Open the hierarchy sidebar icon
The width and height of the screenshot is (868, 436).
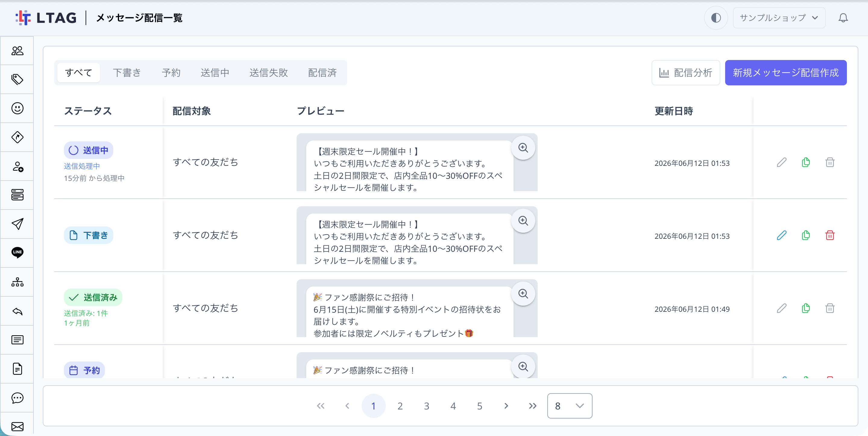(x=17, y=282)
